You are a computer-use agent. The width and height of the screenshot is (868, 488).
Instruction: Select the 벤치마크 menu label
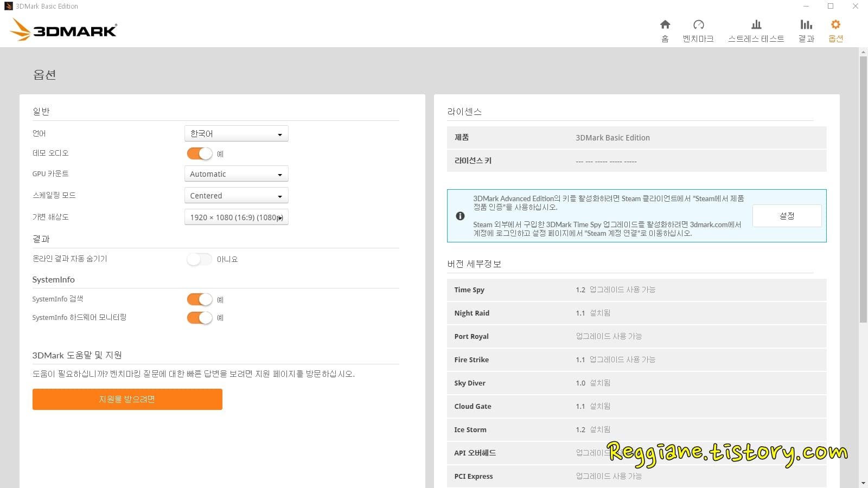tap(699, 38)
